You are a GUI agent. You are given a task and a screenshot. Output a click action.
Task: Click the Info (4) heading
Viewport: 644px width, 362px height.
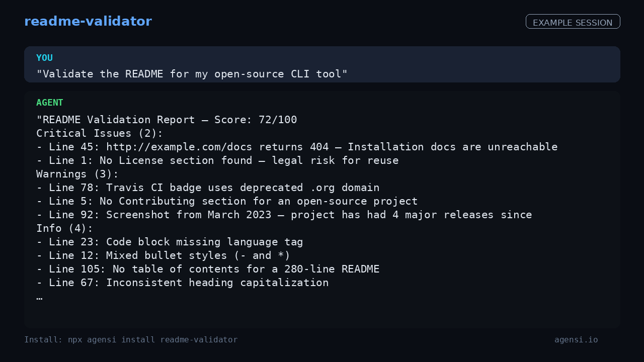click(65, 228)
